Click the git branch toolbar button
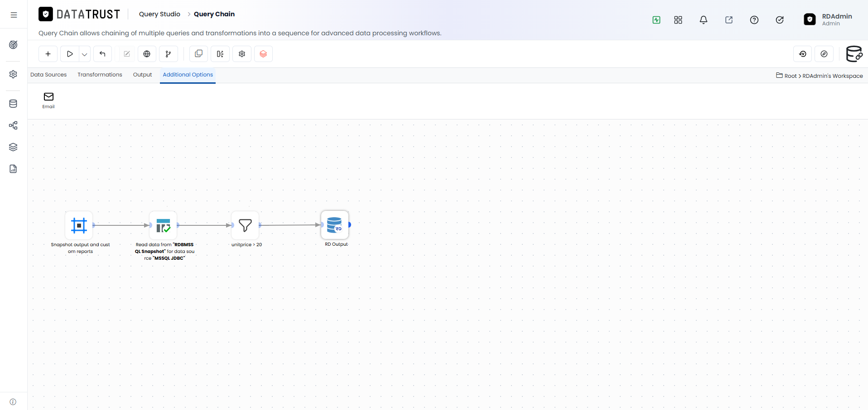This screenshot has width=868, height=410. [x=169, y=54]
